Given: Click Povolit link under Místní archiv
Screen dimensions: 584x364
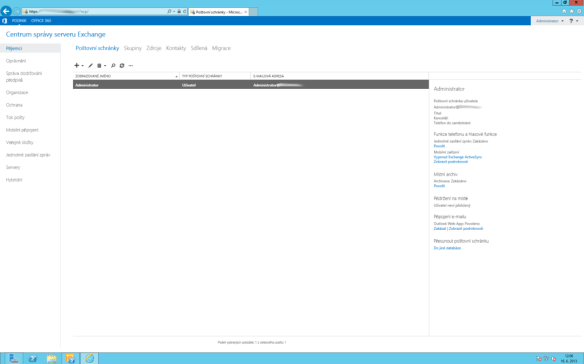Looking at the screenshot, I should click(439, 186).
